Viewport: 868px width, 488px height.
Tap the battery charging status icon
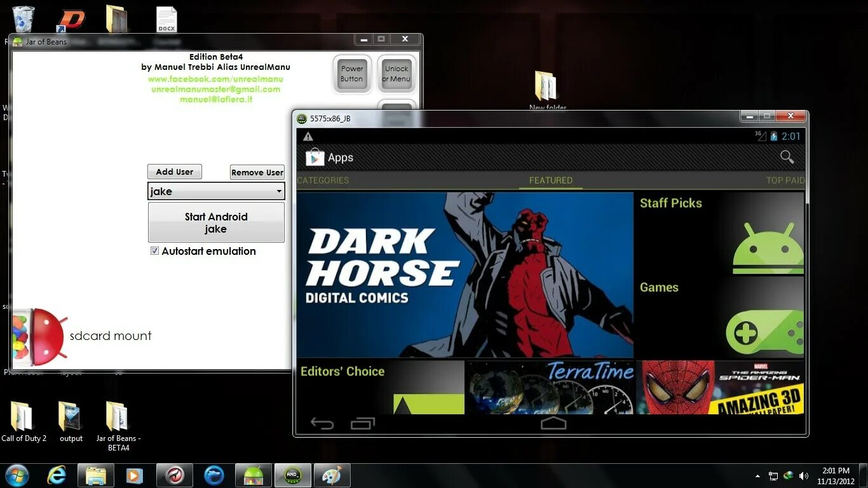tap(773, 136)
